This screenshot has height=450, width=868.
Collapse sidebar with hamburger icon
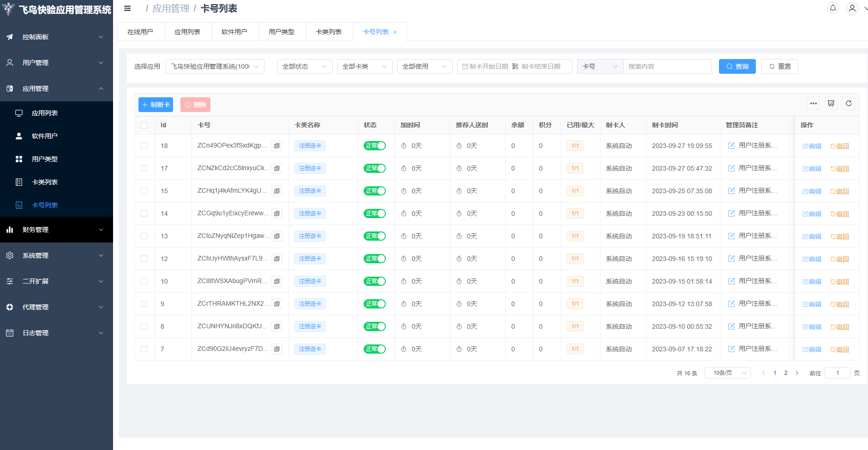coord(127,8)
